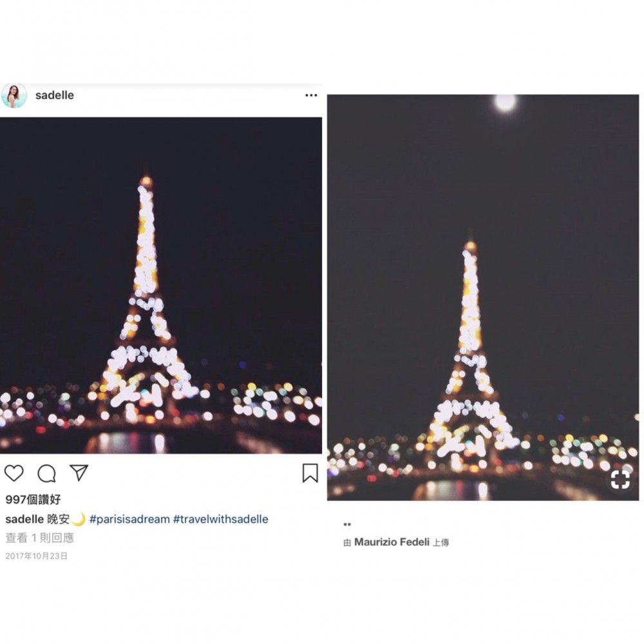Click sadelle username in the caption
The width and height of the screenshot is (644, 644).
tap(24, 519)
